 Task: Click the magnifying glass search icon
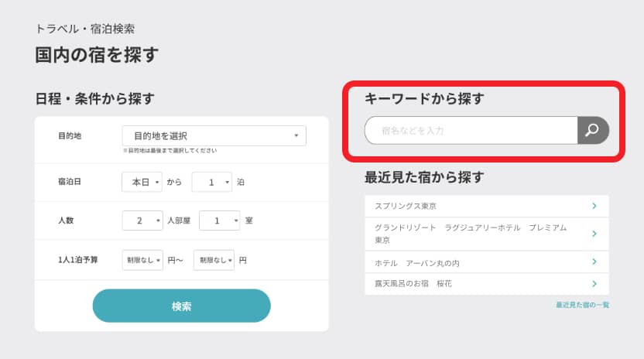click(592, 131)
